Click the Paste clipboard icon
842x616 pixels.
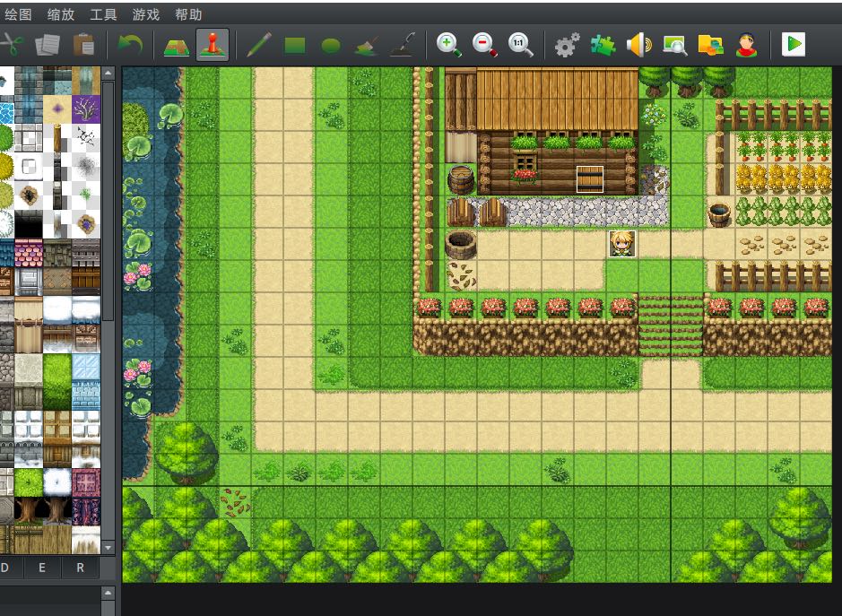(x=83, y=45)
